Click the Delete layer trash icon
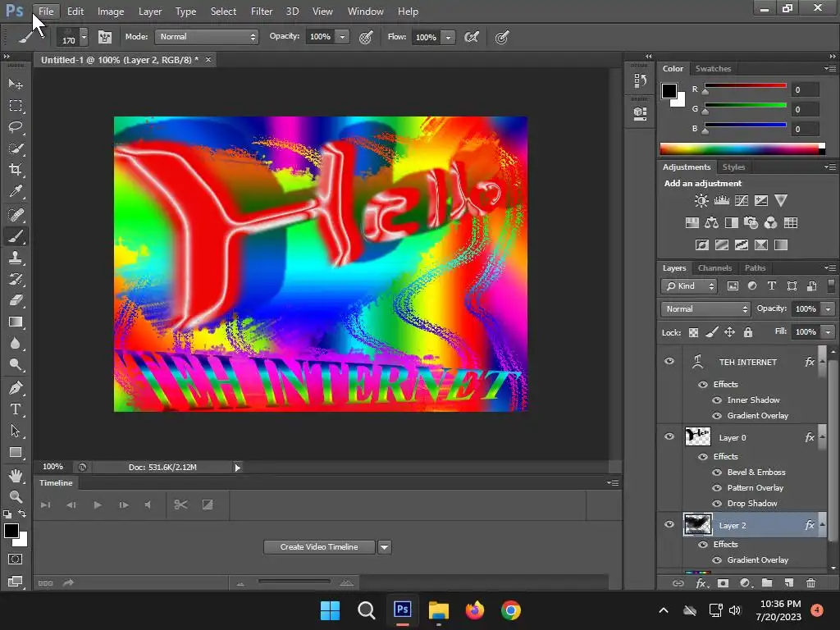840x630 pixels. 811,583
